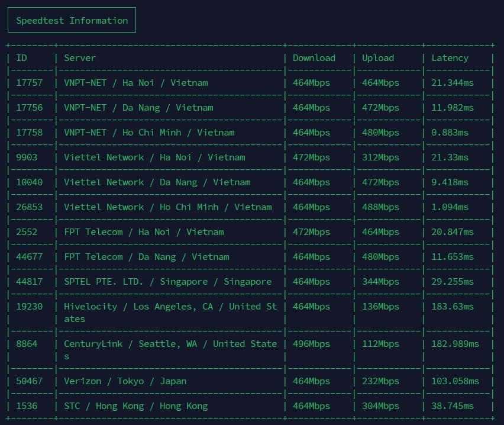
Task: Click the 1.094ms latency value
Action: [450, 207]
